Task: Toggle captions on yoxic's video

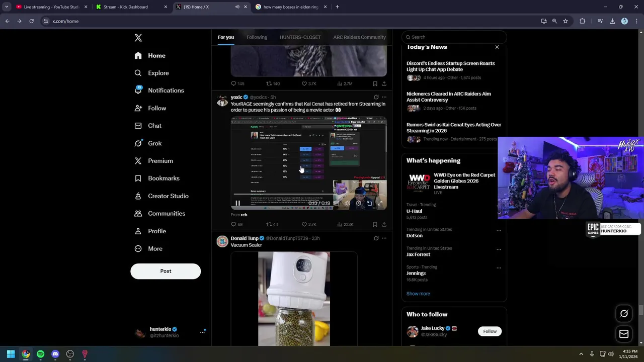Action: pyautogui.click(x=336, y=203)
